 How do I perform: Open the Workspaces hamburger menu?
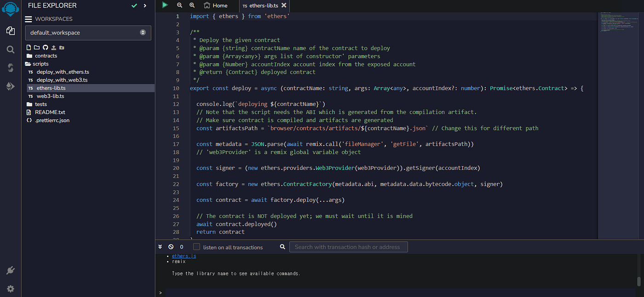coord(29,19)
